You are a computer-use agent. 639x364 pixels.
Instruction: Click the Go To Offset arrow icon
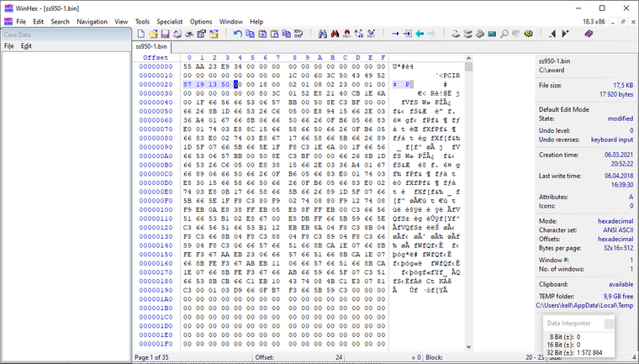[395, 34]
